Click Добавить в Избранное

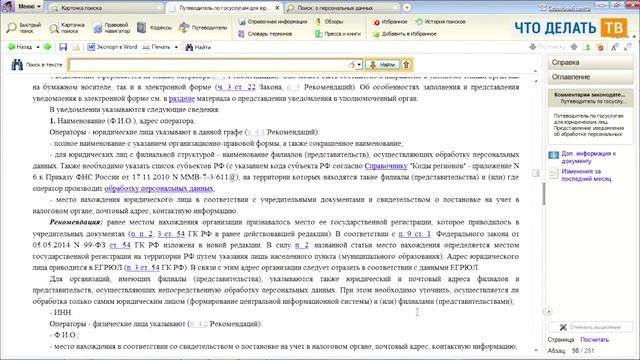[404, 34]
